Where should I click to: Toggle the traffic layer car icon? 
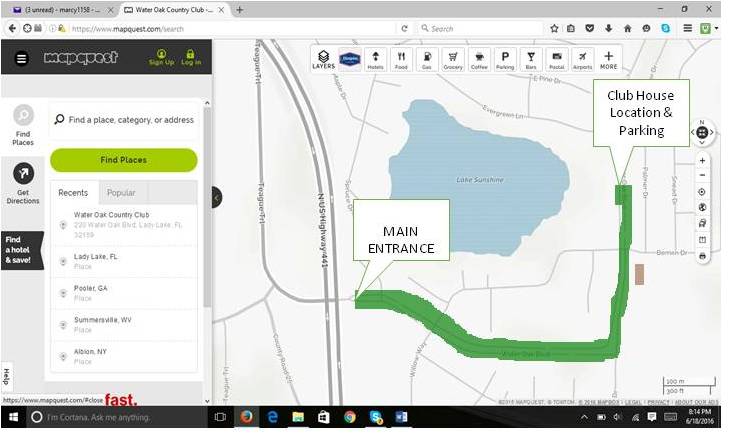(703, 224)
